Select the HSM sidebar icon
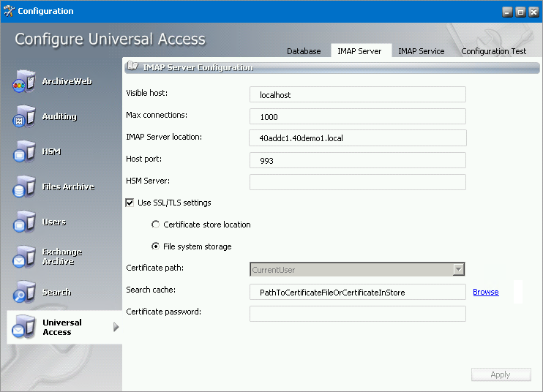The height and width of the screenshot is (392, 543). tap(24, 152)
